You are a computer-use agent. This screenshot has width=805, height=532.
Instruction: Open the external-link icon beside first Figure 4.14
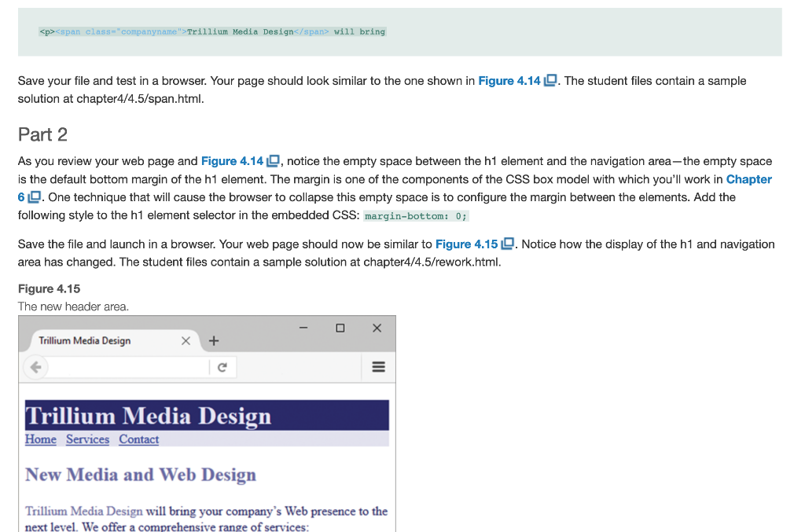(x=551, y=80)
